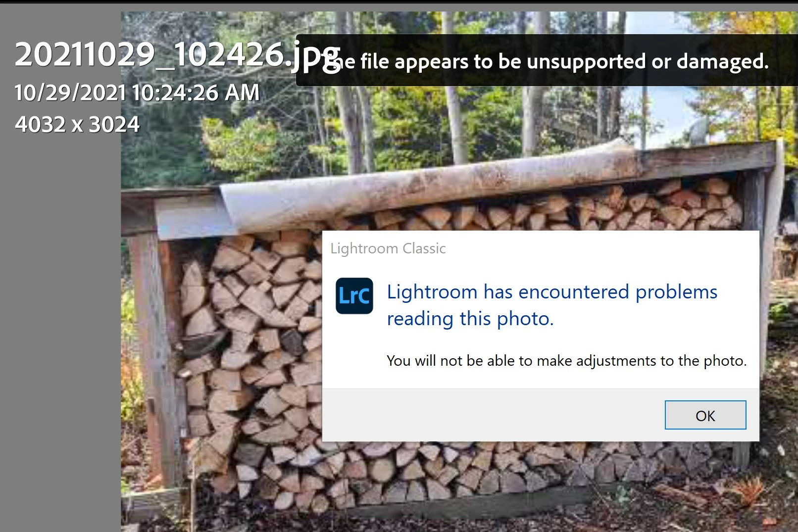Click the 20211029_102426.jpg filename overlay
The image size is (798, 532).
click(178, 55)
